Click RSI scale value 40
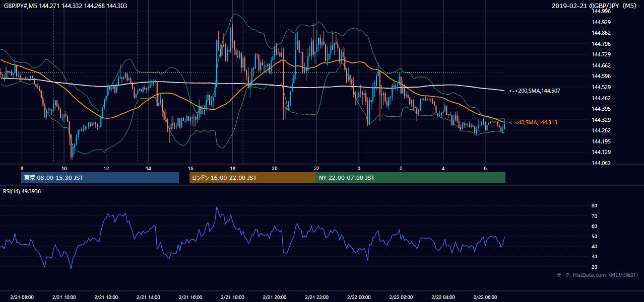This screenshot has width=644, height=302. pos(595,246)
